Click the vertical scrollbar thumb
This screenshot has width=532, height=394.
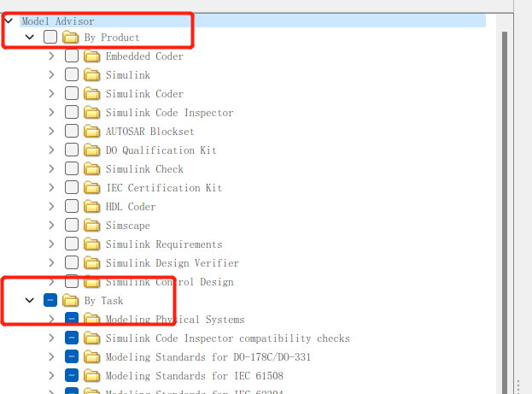505,212
